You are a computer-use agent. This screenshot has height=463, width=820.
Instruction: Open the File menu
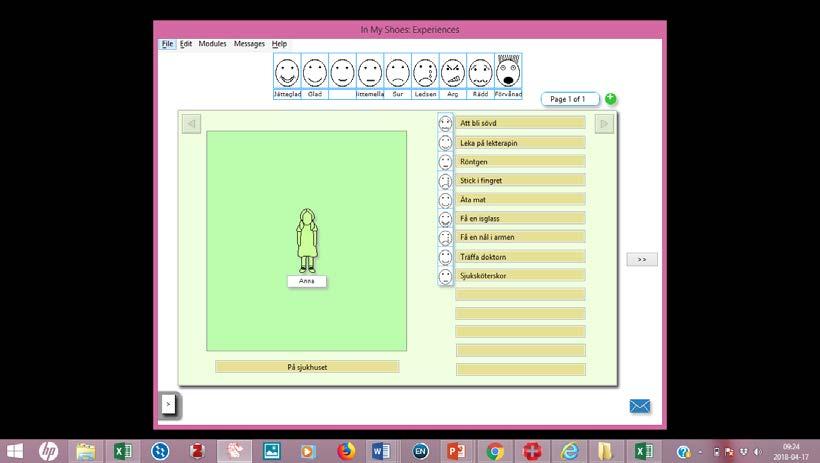pos(167,44)
